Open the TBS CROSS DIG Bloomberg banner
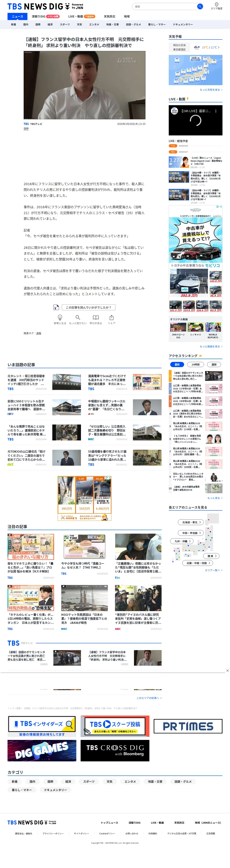This screenshot has height=868, width=230. tap(115, 750)
